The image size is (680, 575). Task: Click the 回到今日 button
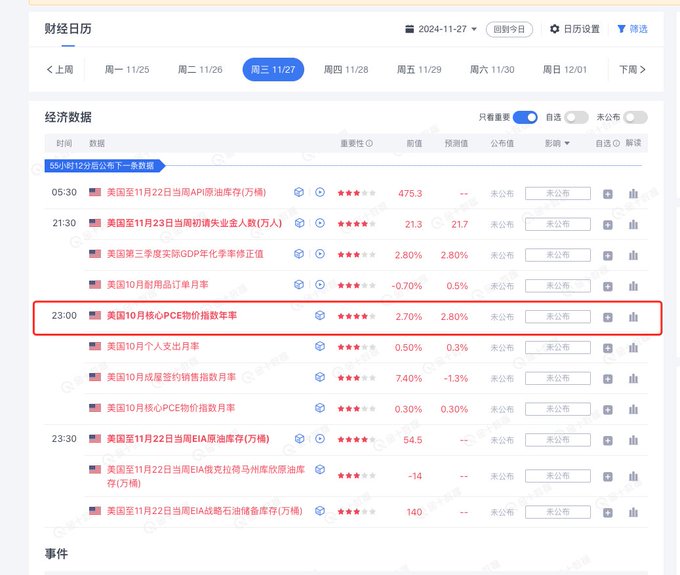(510, 29)
